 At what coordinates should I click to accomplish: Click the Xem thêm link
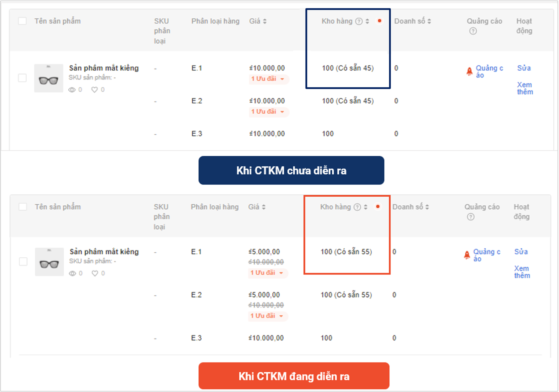[x=524, y=88]
